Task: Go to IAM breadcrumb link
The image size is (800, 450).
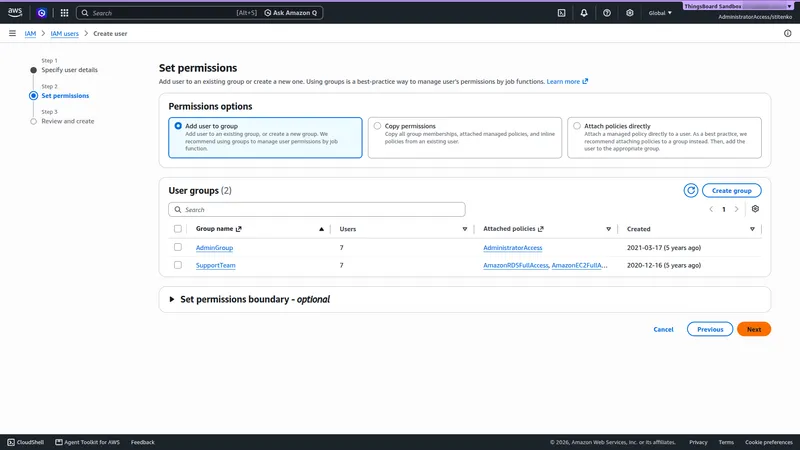Action: pos(30,34)
